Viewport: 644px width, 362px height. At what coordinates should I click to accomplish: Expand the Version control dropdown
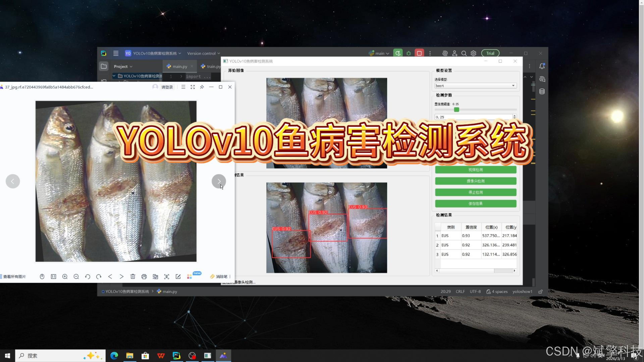203,53
